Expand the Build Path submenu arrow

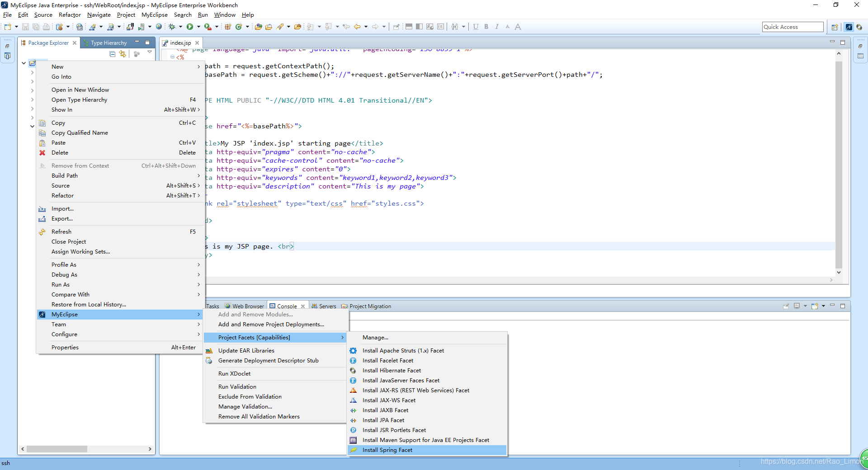pos(198,175)
